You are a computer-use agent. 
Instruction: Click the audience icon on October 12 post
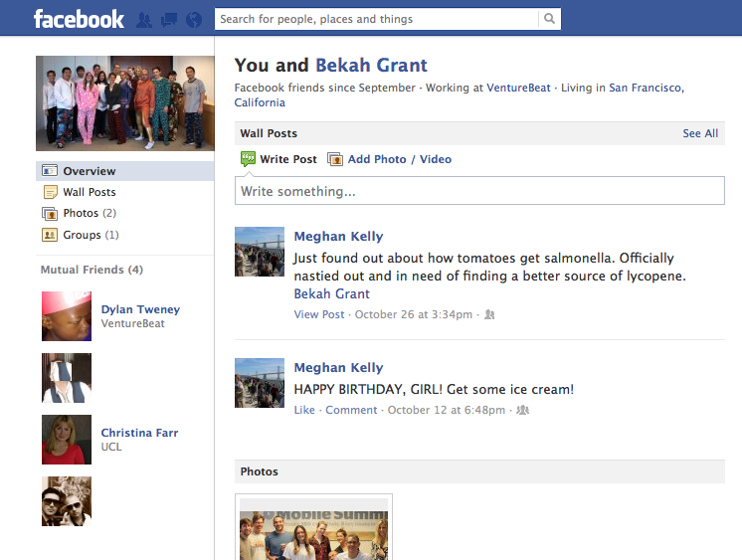click(x=522, y=410)
